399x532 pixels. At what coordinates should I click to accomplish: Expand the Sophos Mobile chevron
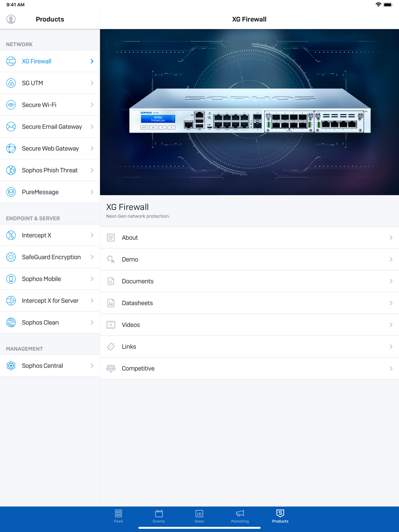pyautogui.click(x=92, y=279)
